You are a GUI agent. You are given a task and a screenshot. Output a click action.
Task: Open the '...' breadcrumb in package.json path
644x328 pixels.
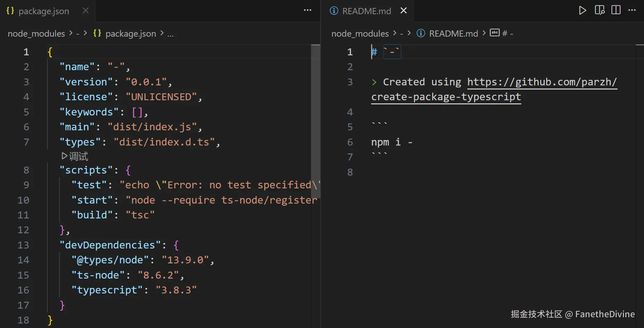[x=170, y=34]
